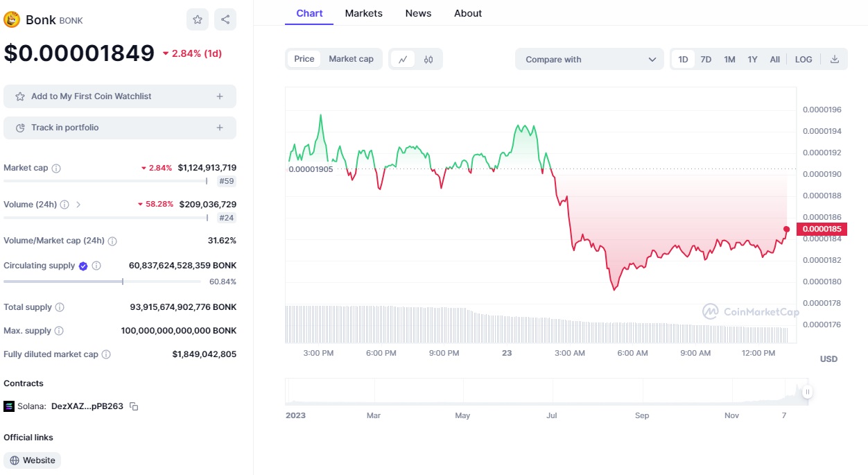Open the official Website link
The height and width of the screenshot is (475, 868).
33,460
